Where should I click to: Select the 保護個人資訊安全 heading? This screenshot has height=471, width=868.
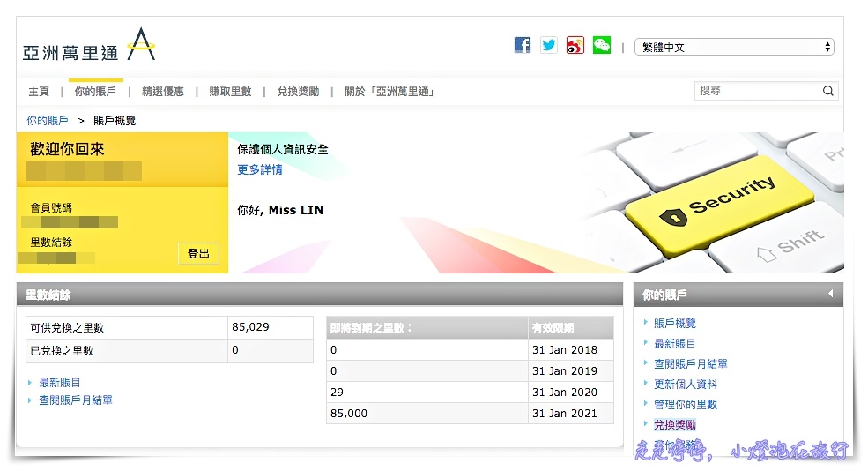click(283, 149)
